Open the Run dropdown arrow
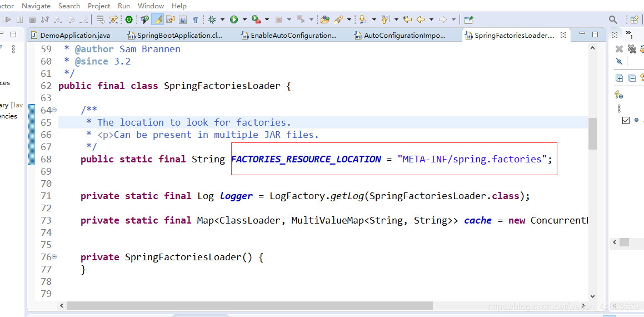The height and width of the screenshot is (317, 644). pos(244,19)
